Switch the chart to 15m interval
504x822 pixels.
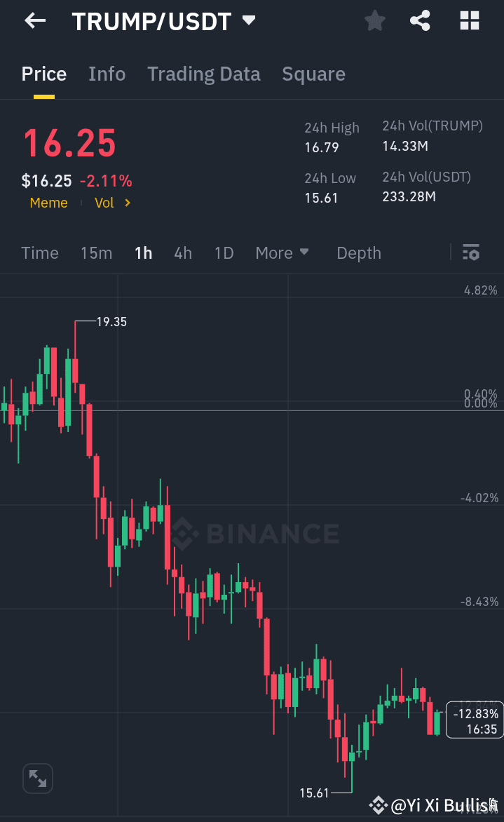tap(96, 252)
